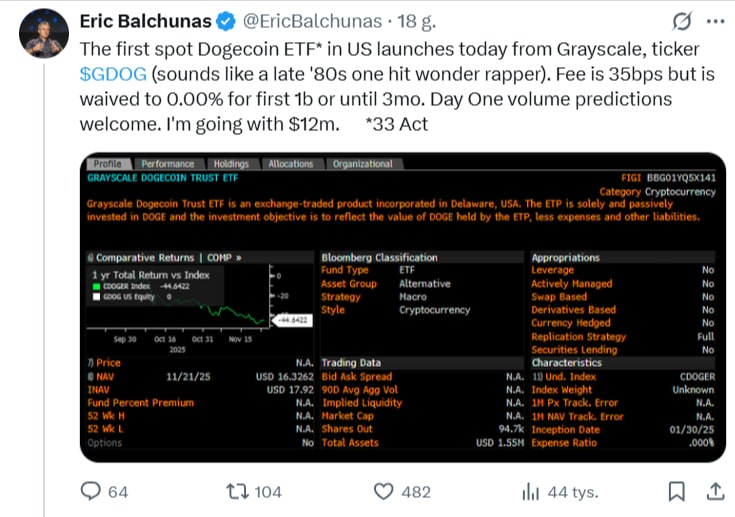Click the white GDOG US Equity legend swatch
735x517 pixels.
(x=96, y=296)
